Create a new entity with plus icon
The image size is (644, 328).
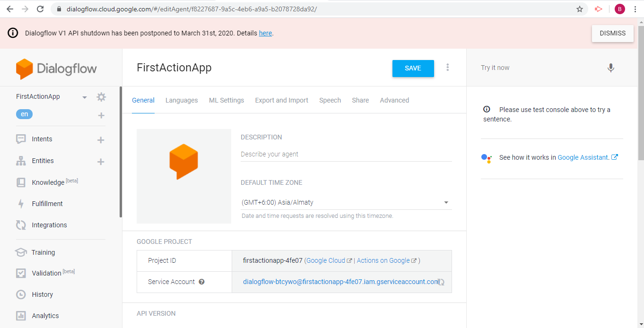[x=101, y=162]
